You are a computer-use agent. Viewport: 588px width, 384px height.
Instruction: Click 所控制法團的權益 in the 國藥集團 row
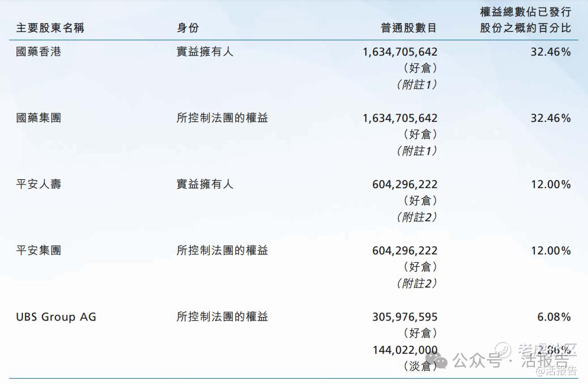pos(222,118)
